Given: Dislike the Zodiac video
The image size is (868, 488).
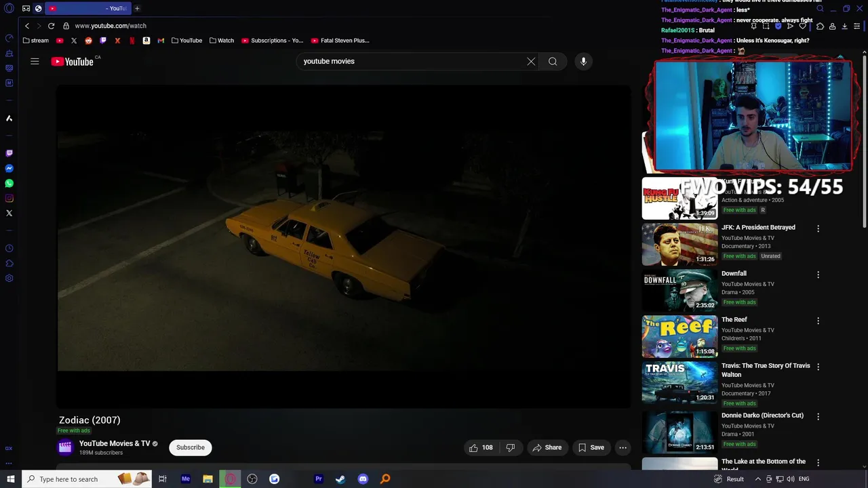Looking at the screenshot, I should pos(511,447).
